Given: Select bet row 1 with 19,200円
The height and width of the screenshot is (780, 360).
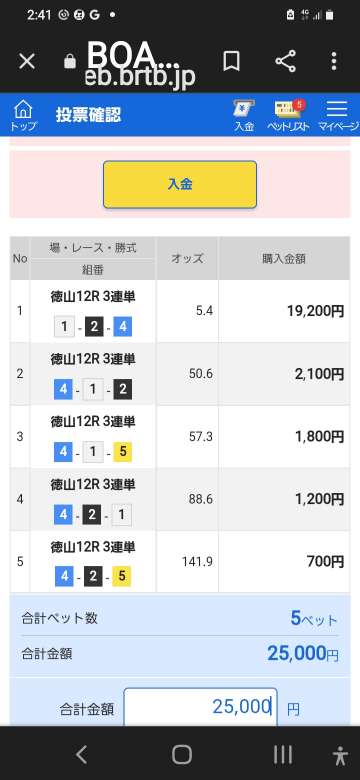Looking at the screenshot, I should (180, 311).
